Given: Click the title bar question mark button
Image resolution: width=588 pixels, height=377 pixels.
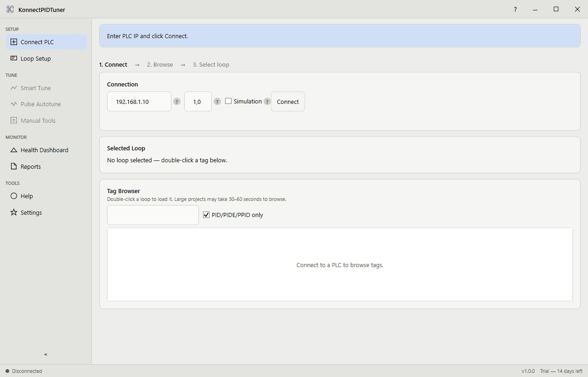Looking at the screenshot, I should pyautogui.click(x=515, y=9).
